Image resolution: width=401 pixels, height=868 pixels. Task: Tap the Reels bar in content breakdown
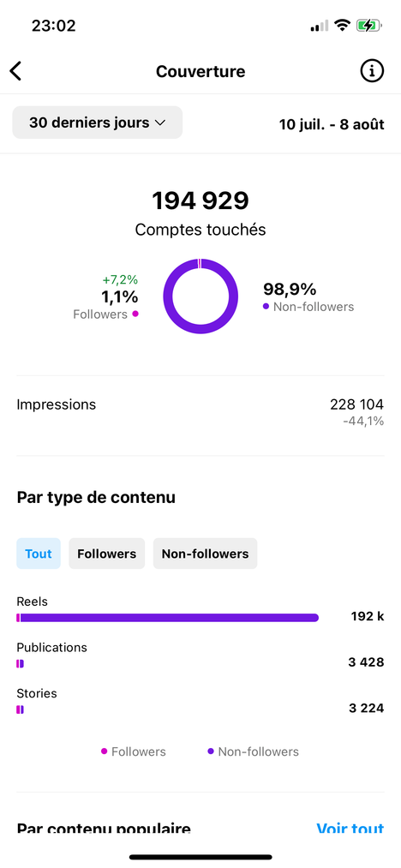pos(168,618)
